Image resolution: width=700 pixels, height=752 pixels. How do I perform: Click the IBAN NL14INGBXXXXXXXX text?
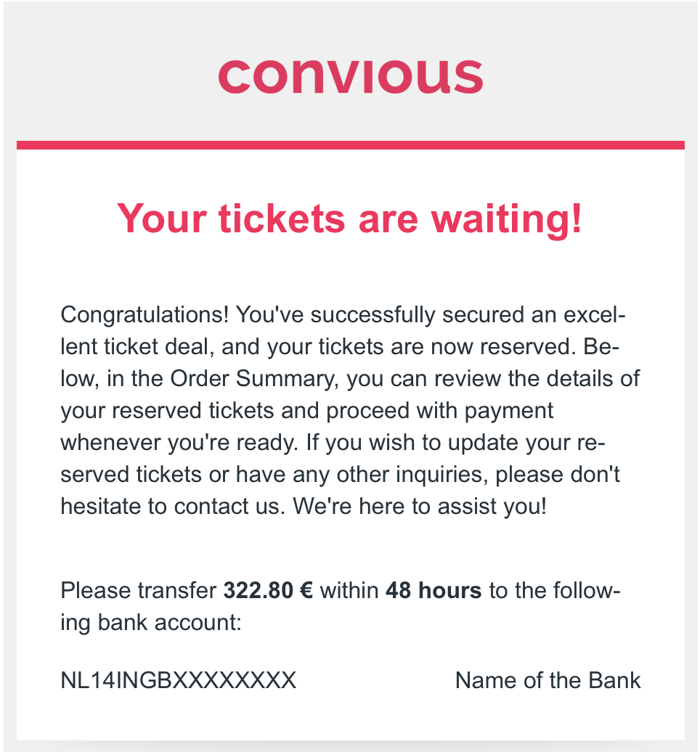point(178,680)
